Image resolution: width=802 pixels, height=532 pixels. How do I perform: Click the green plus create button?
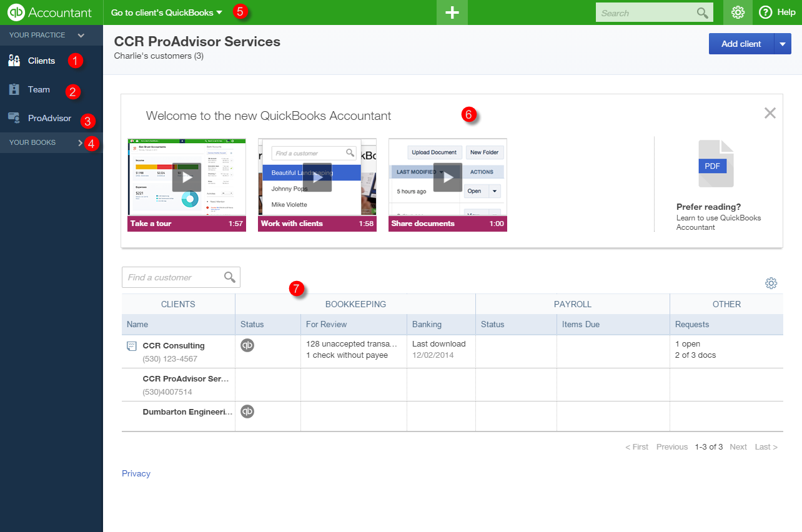(x=452, y=12)
